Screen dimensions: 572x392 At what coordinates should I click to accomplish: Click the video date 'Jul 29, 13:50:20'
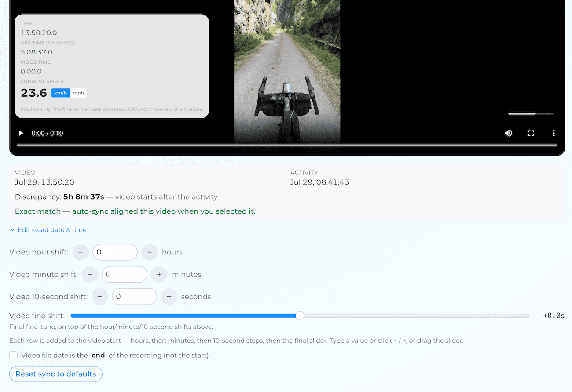click(x=44, y=182)
